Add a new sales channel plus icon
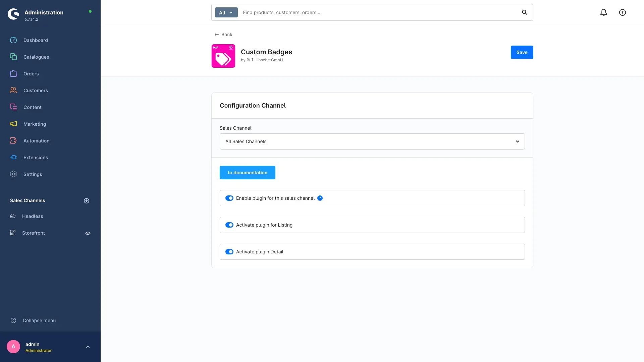Viewport: 644px width, 362px height. [x=87, y=201]
